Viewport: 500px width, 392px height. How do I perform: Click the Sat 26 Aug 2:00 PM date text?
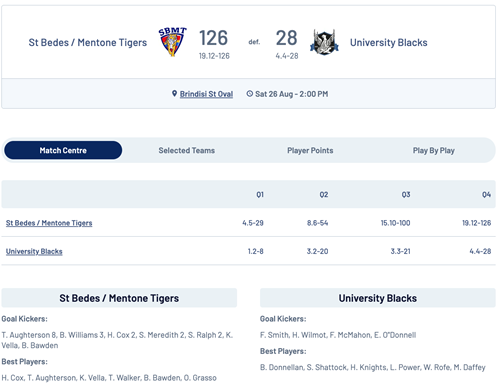(x=292, y=94)
